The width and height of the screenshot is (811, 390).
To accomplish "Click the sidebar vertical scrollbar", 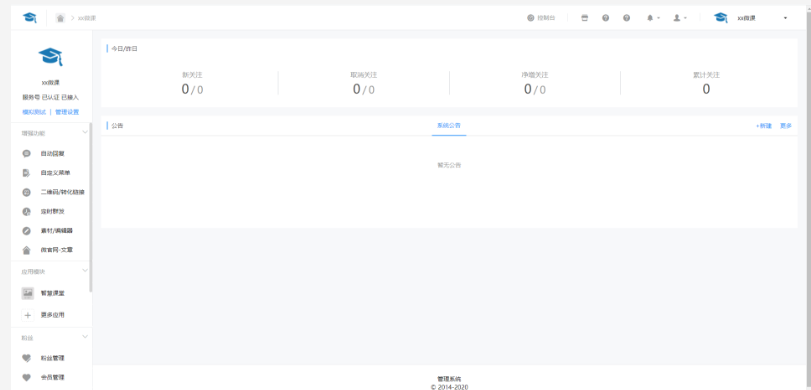I will 91,207.
